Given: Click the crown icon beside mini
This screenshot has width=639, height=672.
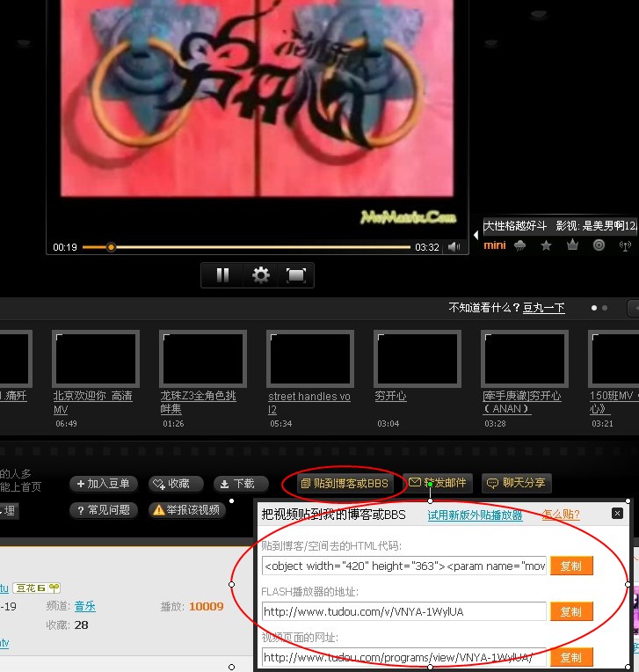Looking at the screenshot, I should (572, 245).
